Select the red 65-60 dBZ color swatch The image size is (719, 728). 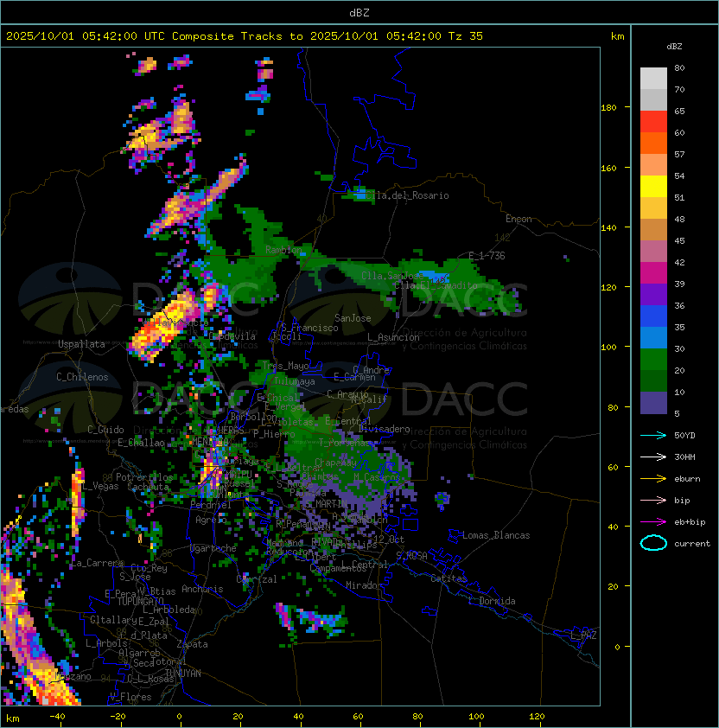(x=653, y=122)
